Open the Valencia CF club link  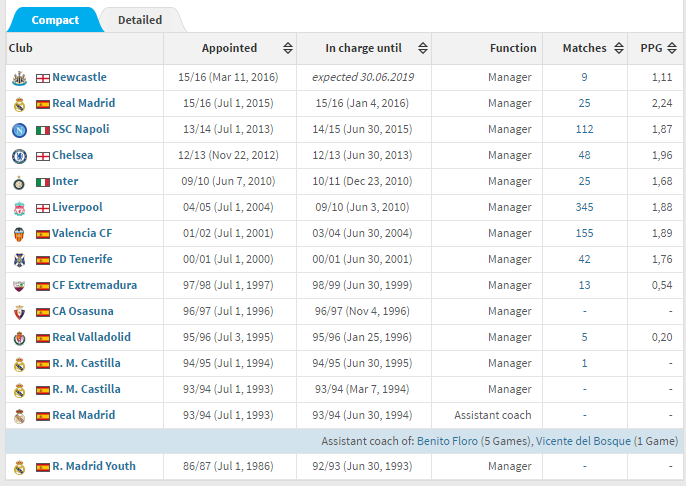coord(82,233)
